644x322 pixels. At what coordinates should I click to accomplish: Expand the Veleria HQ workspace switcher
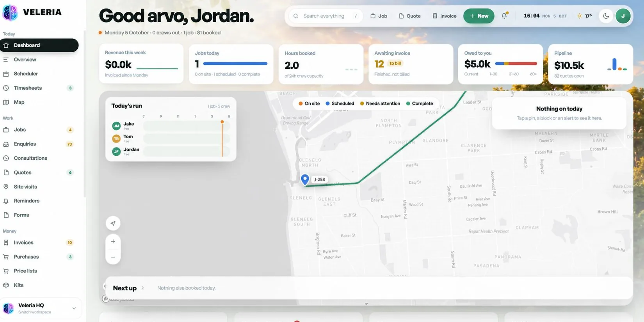coord(41,308)
